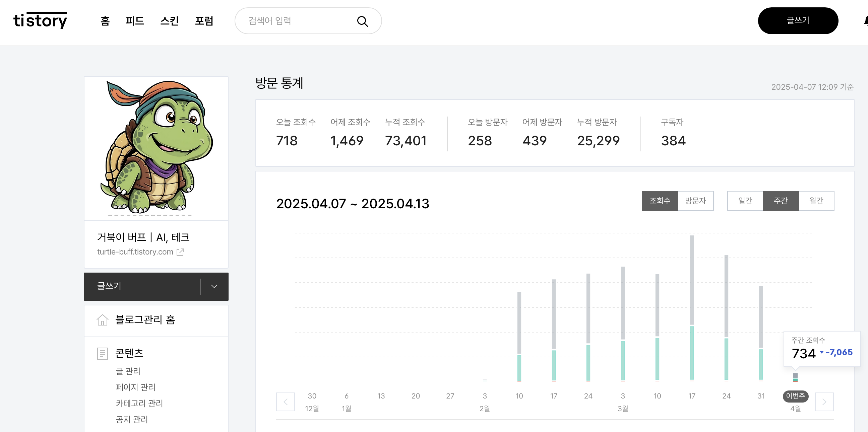
Task: Open 카테고리 관리 in the sidebar
Action: [139, 403]
